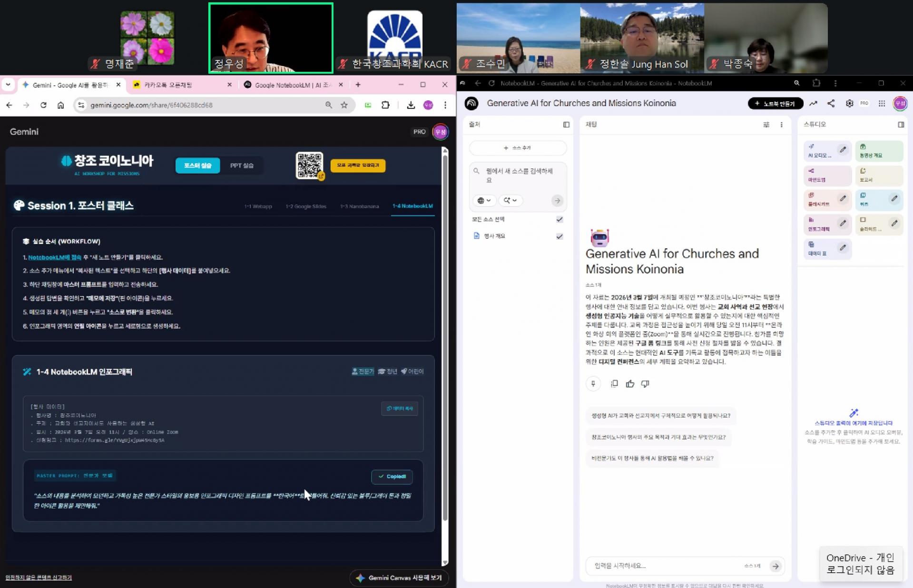
Task: Open the research mode dropdown beside the globe
Action: pos(510,201)
